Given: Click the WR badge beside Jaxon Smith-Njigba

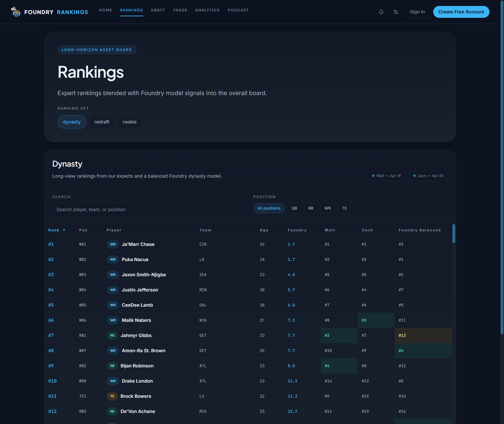Looking at the screenshot, I should point(113,275).
